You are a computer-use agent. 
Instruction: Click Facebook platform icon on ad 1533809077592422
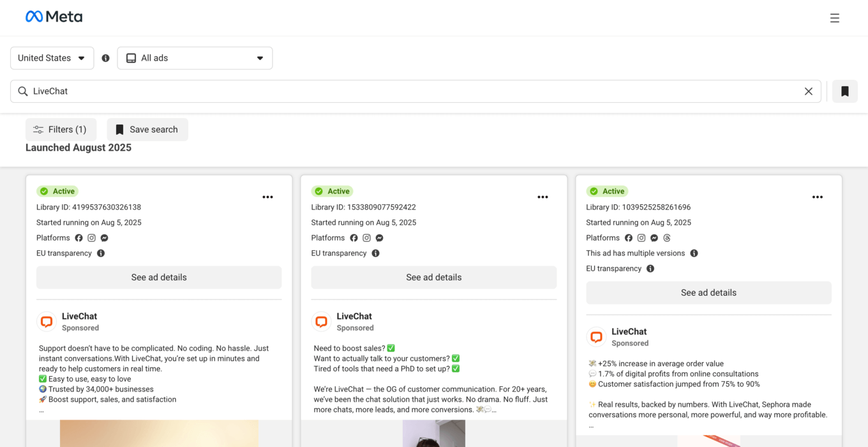[354, 238]
